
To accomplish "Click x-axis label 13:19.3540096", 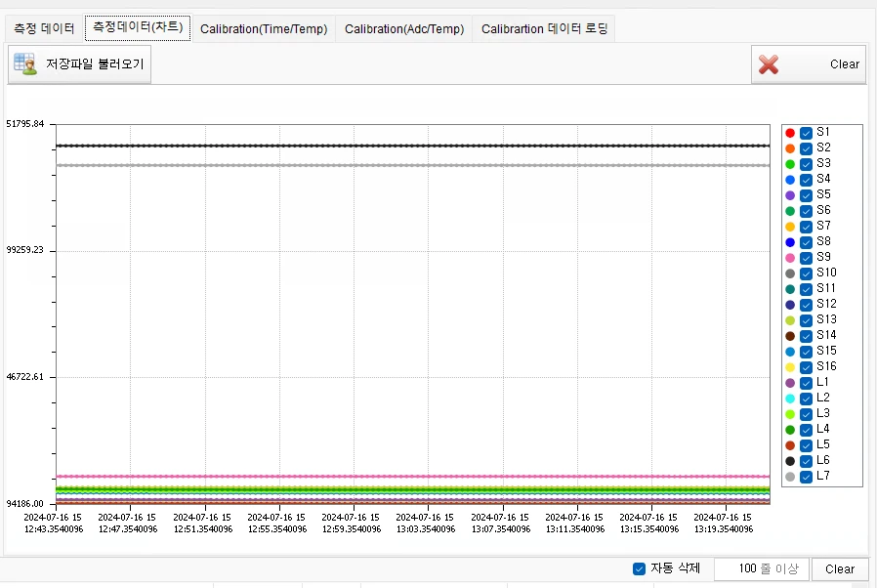I will coord(724,529).
